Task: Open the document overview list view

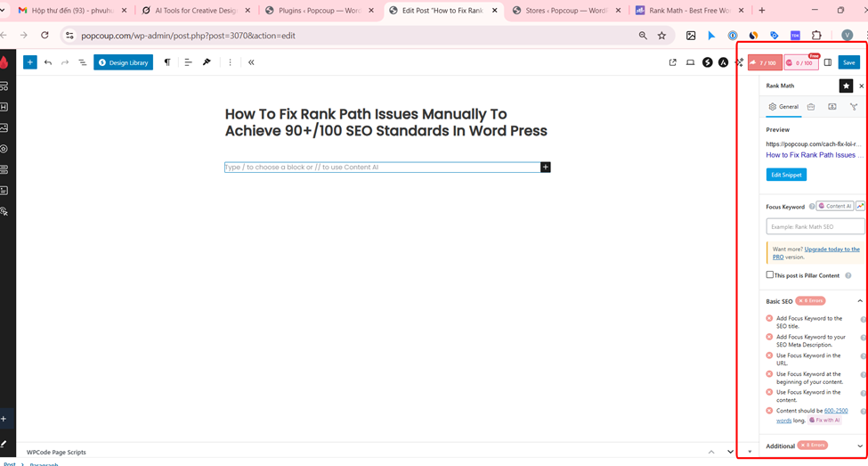Action: coord(83,62)
